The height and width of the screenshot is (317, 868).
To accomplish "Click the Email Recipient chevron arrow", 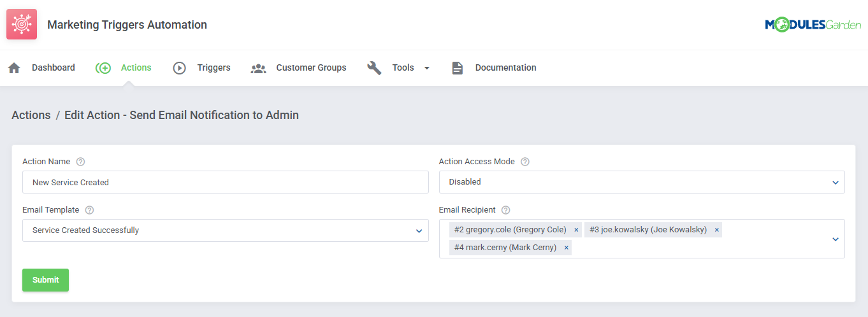I will [x=835, y=239].
